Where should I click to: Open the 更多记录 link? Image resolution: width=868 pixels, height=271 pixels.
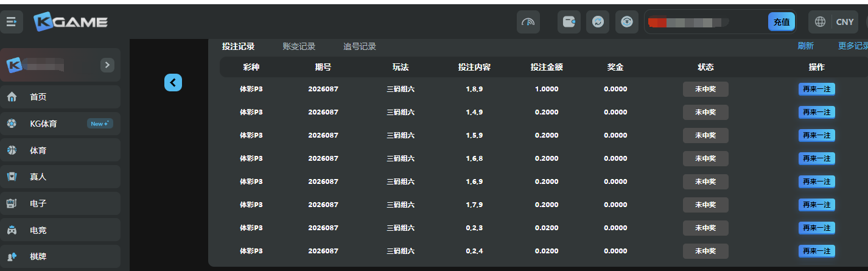853,46
